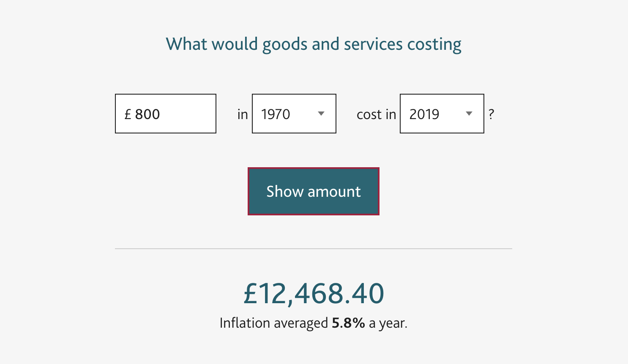Image resolution: width=628 pixels, height=364 pixels.
Task: Click the "a year." text after 5.8%
Action: 388,323
